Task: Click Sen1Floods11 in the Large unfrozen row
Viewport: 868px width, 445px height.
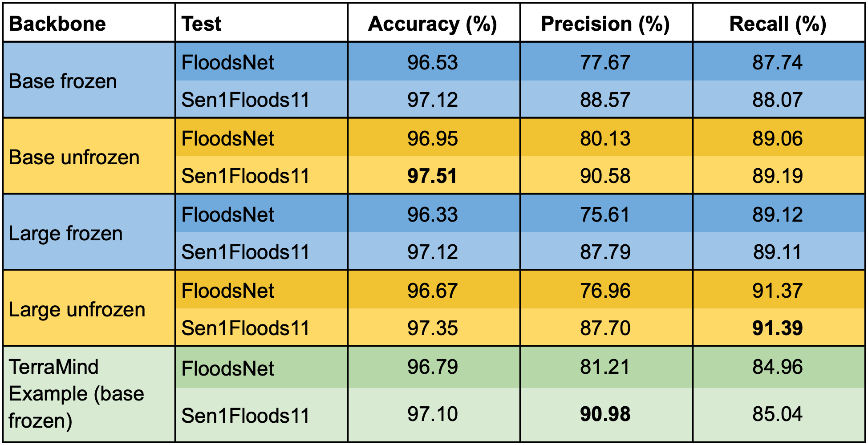Action: tap(245, 328)
